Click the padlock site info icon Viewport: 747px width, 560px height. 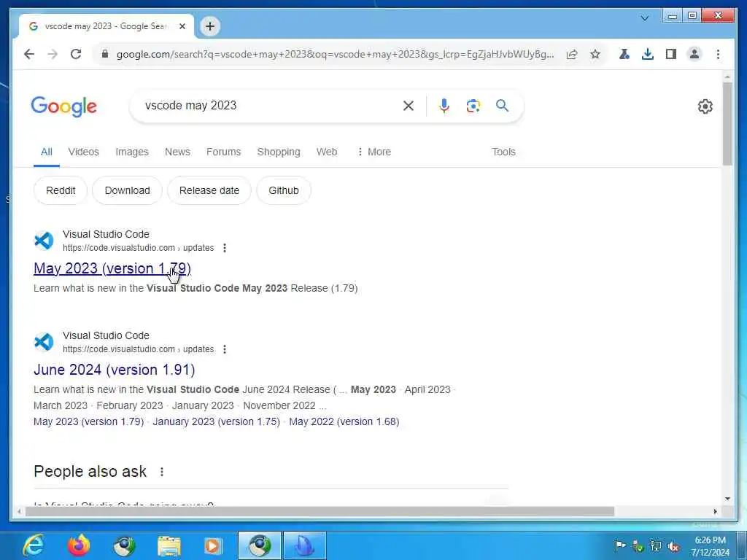coord(105,54)
